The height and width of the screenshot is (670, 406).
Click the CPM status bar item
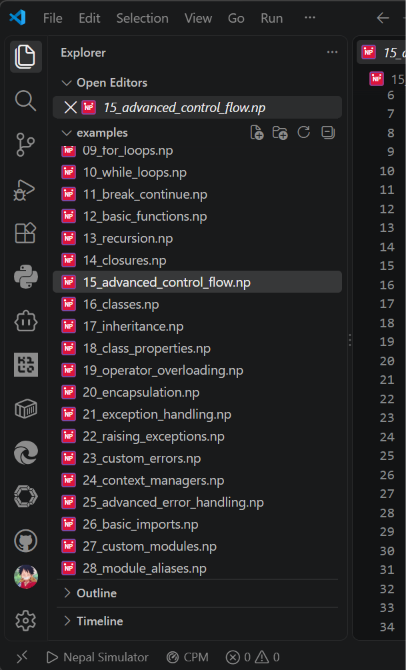point(188,657)
